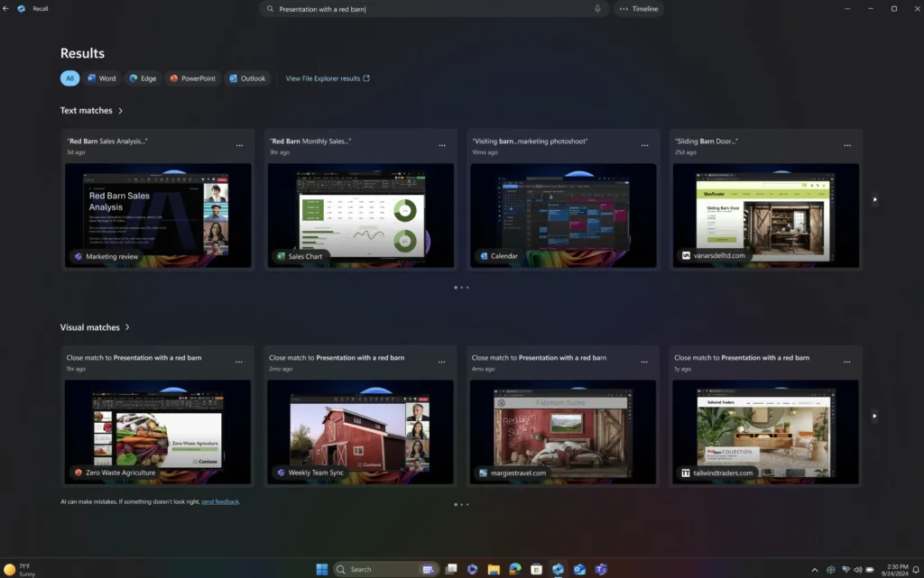924x578 pixels.
Task: Open the Recall timeline view
Action: point(639,9)
